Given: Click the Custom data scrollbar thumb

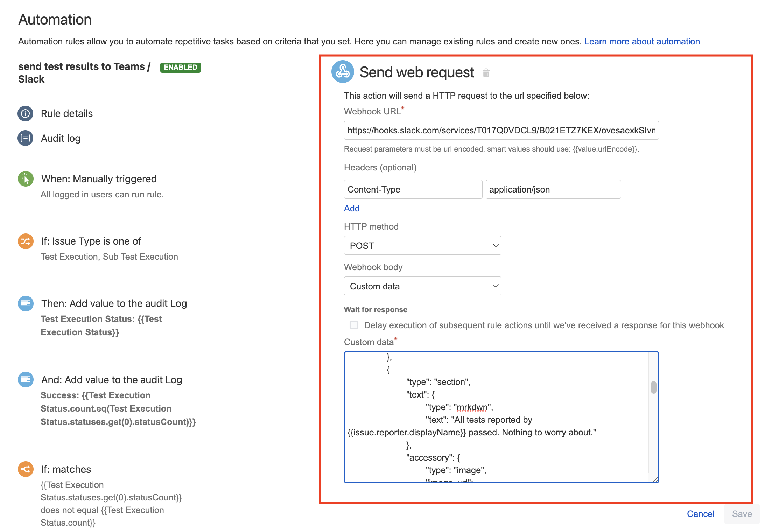Looking at the screenshot, I should [x=653, y=387].
